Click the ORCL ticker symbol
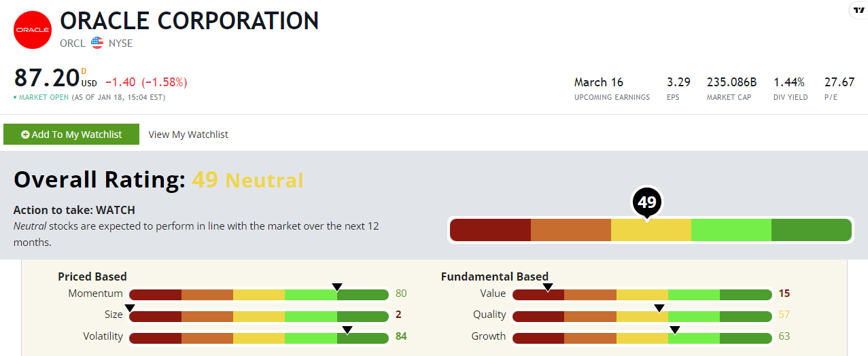Viewport: 868px width, 356px height. click(73, 43)
